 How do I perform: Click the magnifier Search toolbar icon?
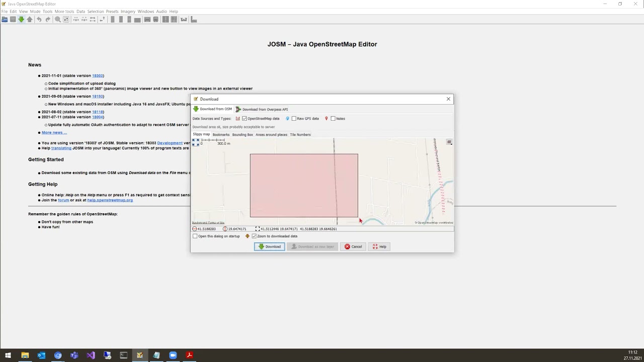click(57, 19)
